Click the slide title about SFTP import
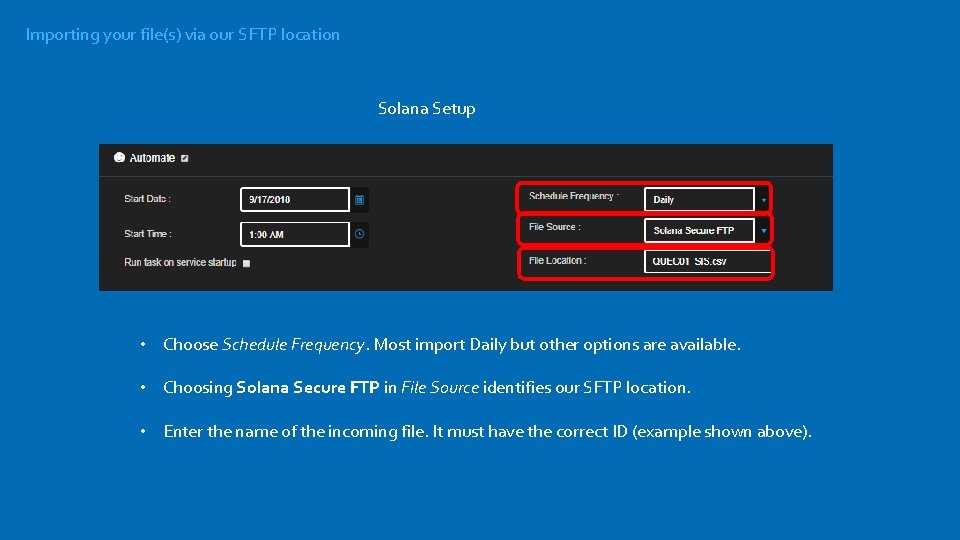Viewport: 960px width, 540px height. point(183,35)
